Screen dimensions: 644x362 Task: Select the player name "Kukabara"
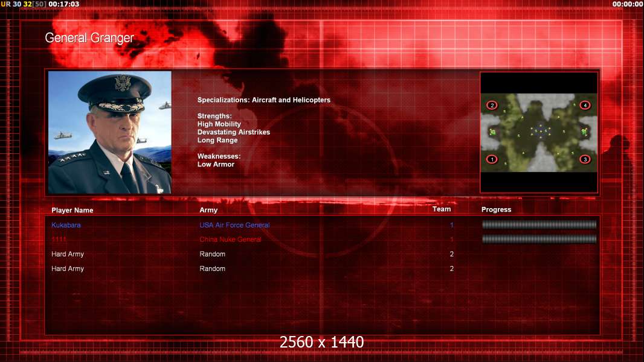tap(66, 225)
